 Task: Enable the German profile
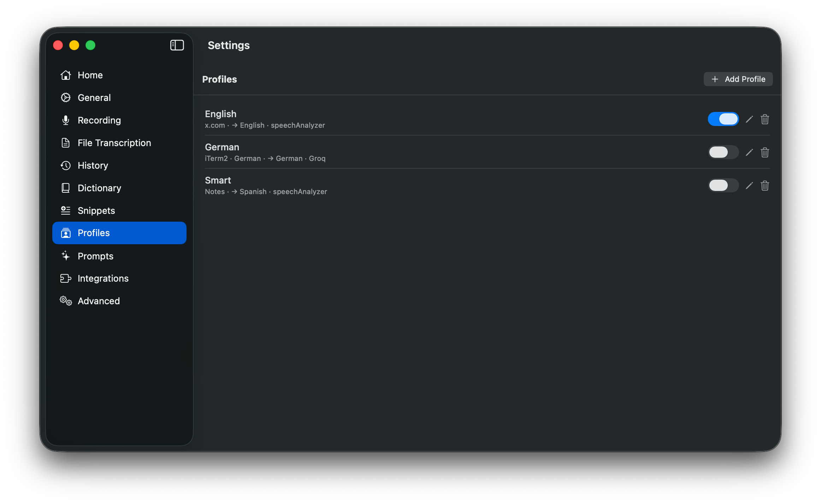[723, 152]
